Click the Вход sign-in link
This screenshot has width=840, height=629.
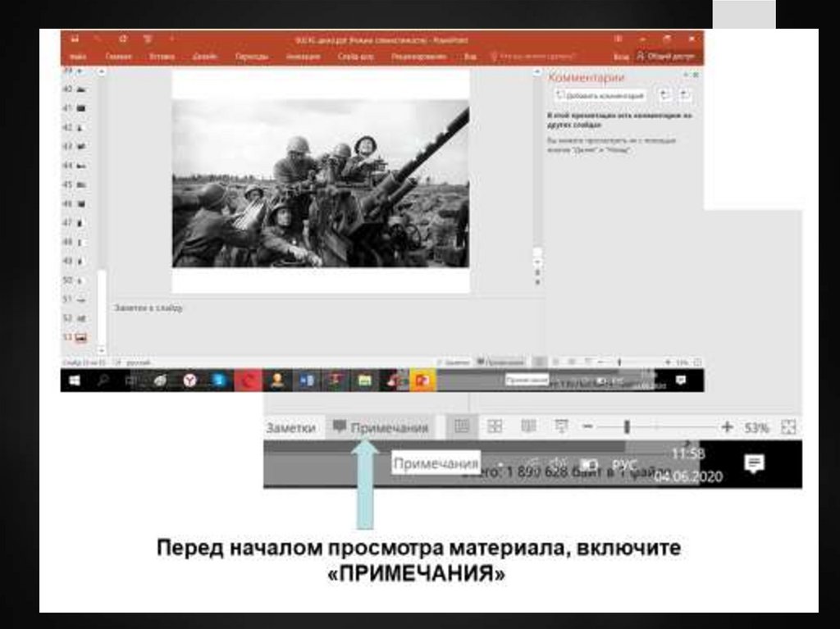621,57
